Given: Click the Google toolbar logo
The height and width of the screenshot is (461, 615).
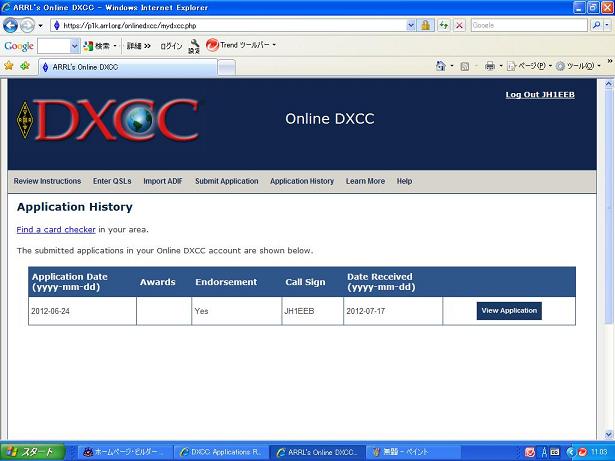Looking at the screenshot, I should pos(18,46).
